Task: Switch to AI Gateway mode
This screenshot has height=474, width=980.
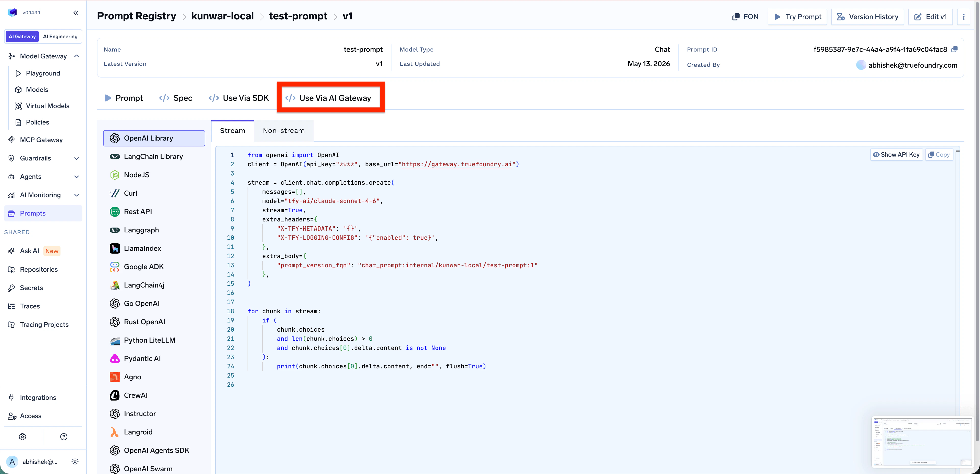Action: (x=22, y=36)
